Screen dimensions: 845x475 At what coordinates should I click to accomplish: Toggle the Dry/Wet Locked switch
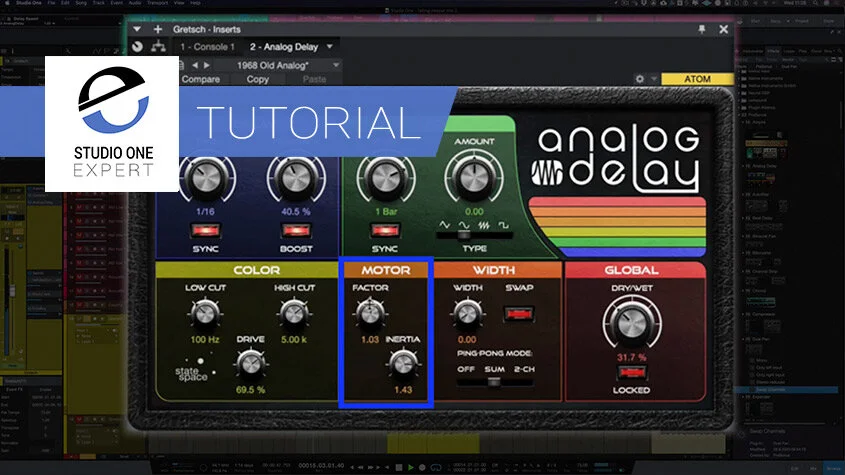(x=631, y=372)
